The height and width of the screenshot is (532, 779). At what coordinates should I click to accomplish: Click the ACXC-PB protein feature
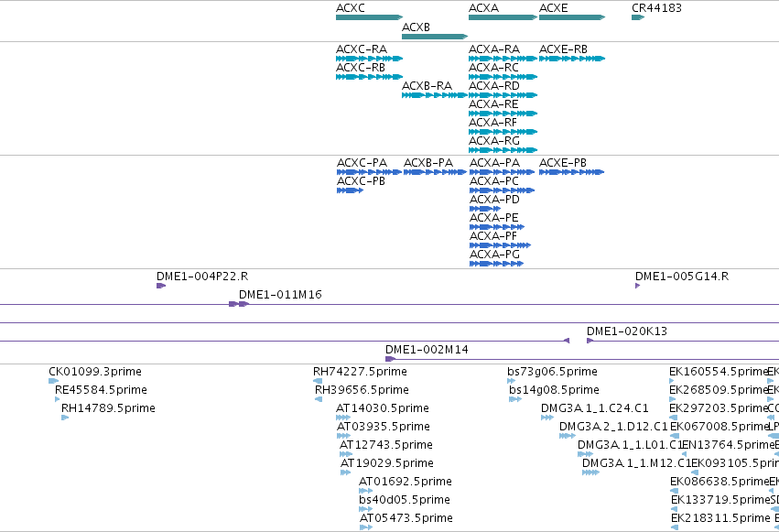click(x=351, y=190)
